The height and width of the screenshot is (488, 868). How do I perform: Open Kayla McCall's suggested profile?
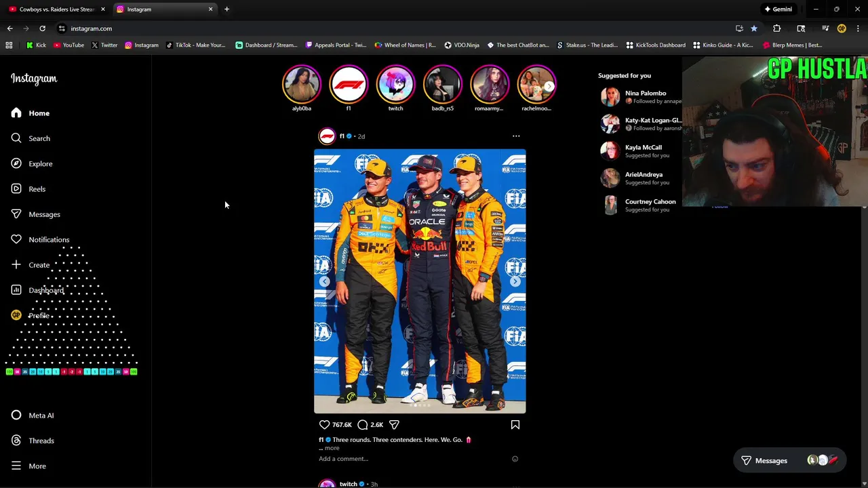tap(644, 147)
